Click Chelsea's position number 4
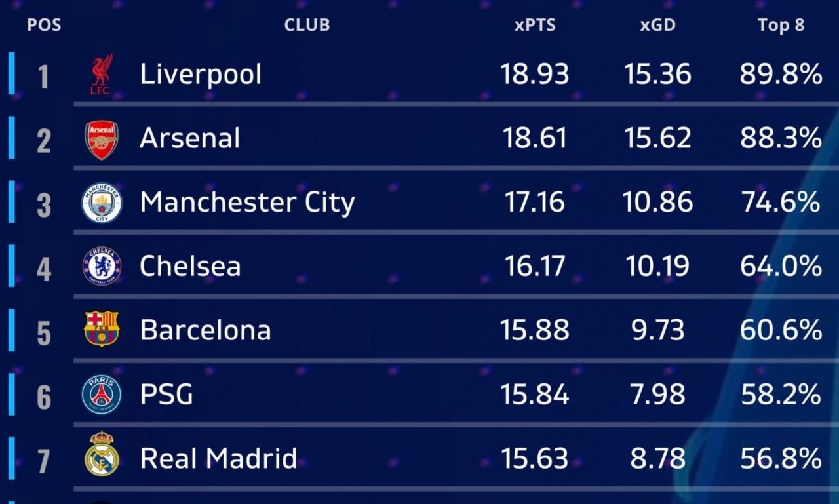This screenshot has width=839, height=504. pos(43,267)
